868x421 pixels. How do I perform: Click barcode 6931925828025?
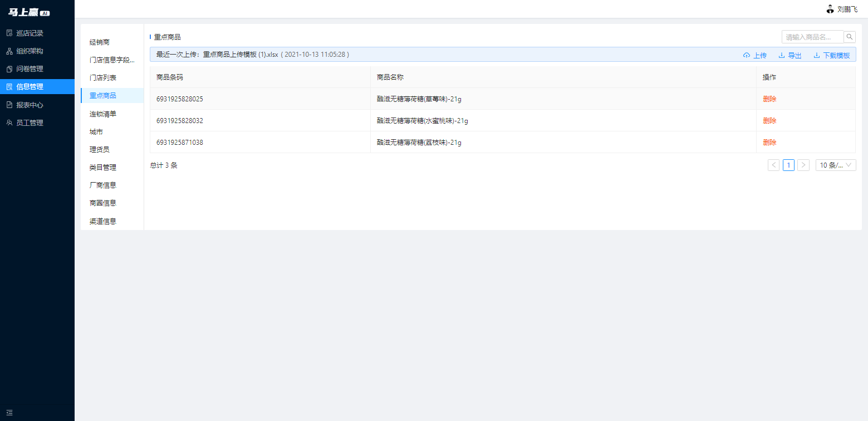[180, 99]
